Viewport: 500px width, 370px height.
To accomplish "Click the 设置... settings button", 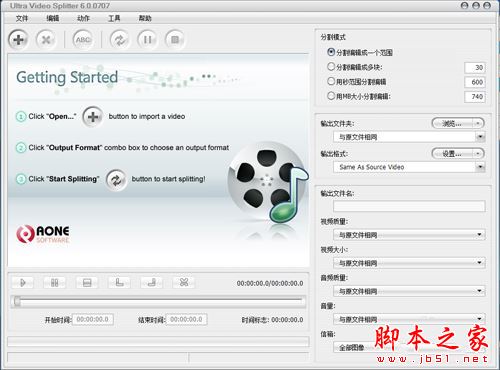I will [452, 154].
